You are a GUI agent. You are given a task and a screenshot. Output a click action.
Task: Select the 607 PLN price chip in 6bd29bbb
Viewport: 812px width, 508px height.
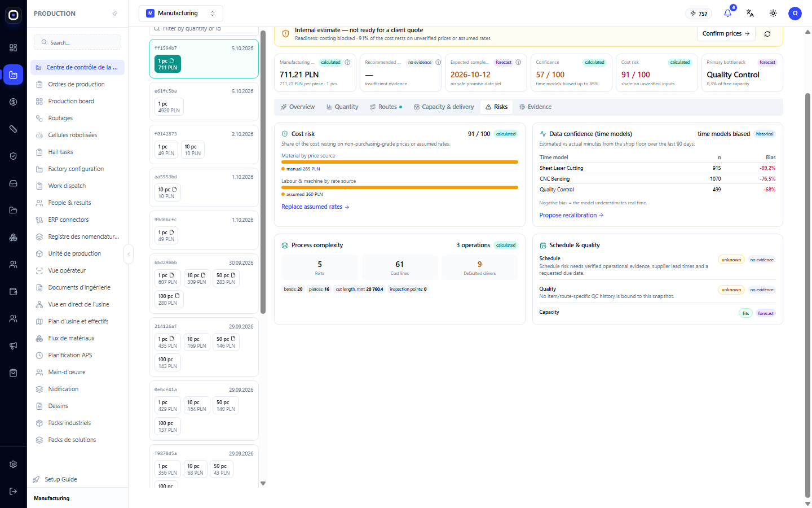pyautogui.click(x=167, y=279)
